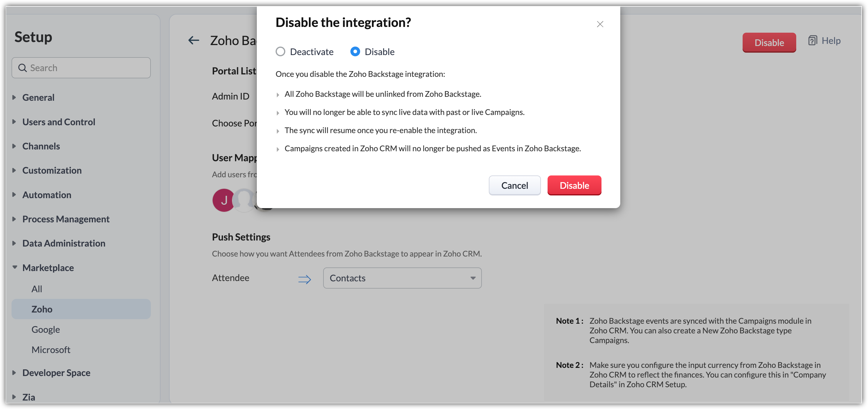Image resolution: width=868 pixels, height=409 pixels.
Task: Click the Attendee mapping arrow icon
Action: (304, 279)
